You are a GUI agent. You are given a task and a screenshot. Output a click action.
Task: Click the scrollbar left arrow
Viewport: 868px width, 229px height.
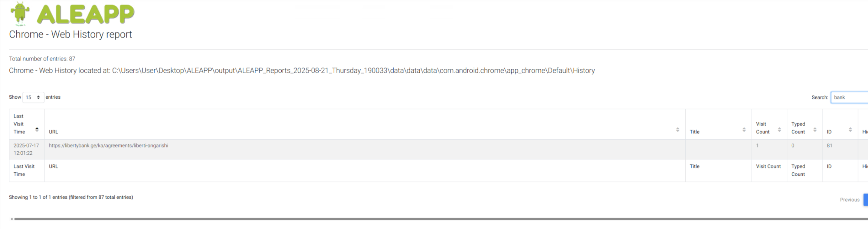12,219
